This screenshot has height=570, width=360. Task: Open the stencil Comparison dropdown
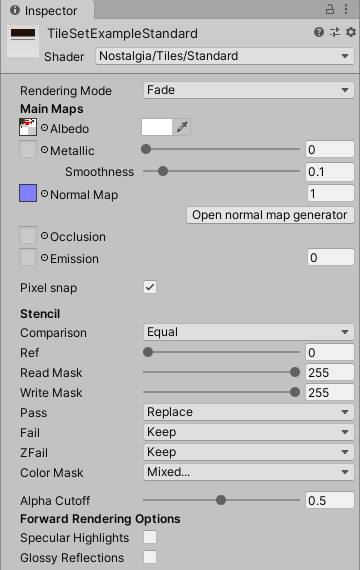tap(249, 332)
